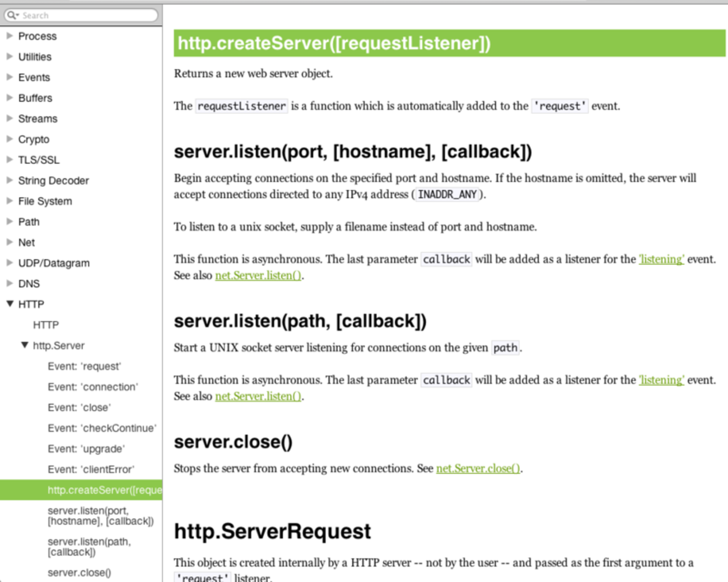
Task: Select server.close() in sidebar
Action: [x=79, y=572]
